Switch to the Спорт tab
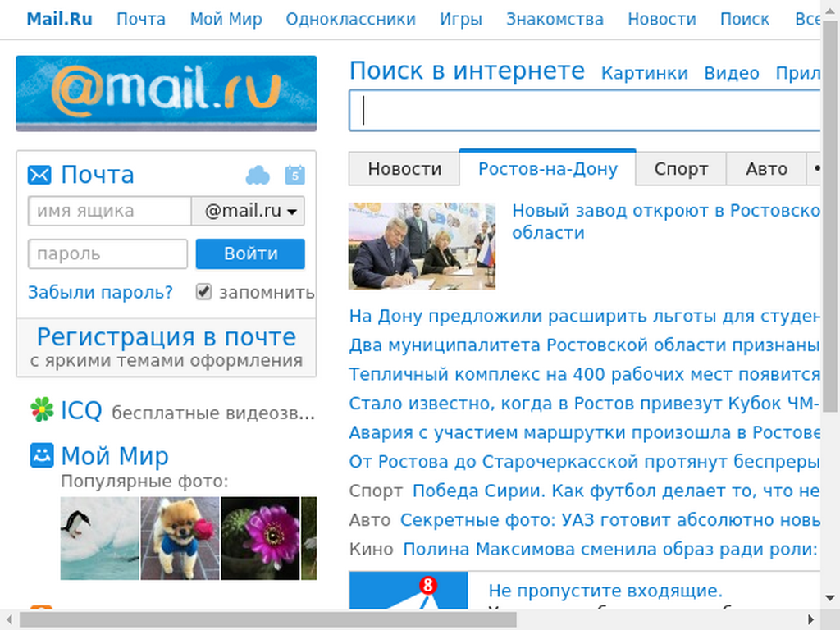840x630 pixels. click(681, 169)
